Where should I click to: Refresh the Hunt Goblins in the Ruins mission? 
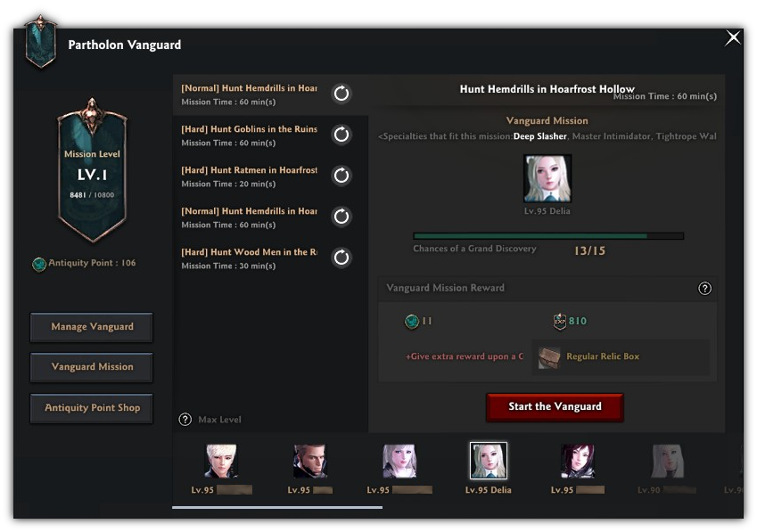[x=341, y=134]
